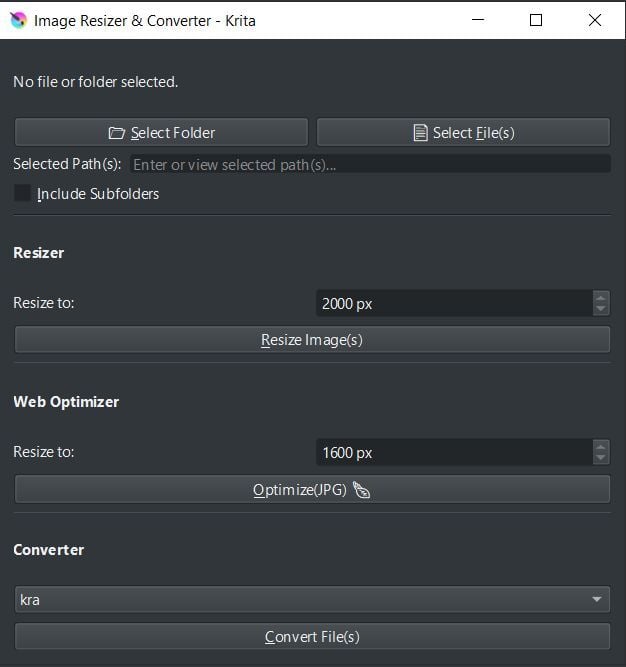Maximize the Image Resizer window
Image resolution: width=626 pixels, height=667 pixels.
coord(536,20)
